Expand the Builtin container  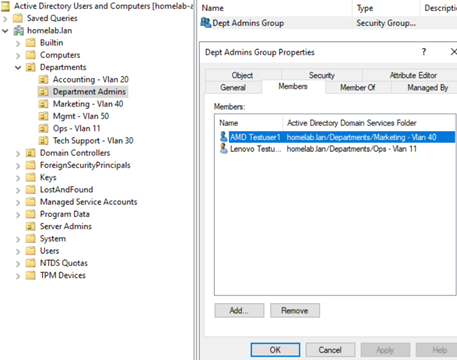click(18, 43)
